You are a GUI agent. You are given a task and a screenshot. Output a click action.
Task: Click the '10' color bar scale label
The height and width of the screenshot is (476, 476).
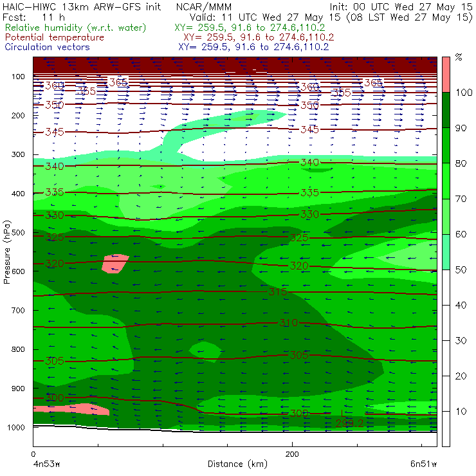461,412
